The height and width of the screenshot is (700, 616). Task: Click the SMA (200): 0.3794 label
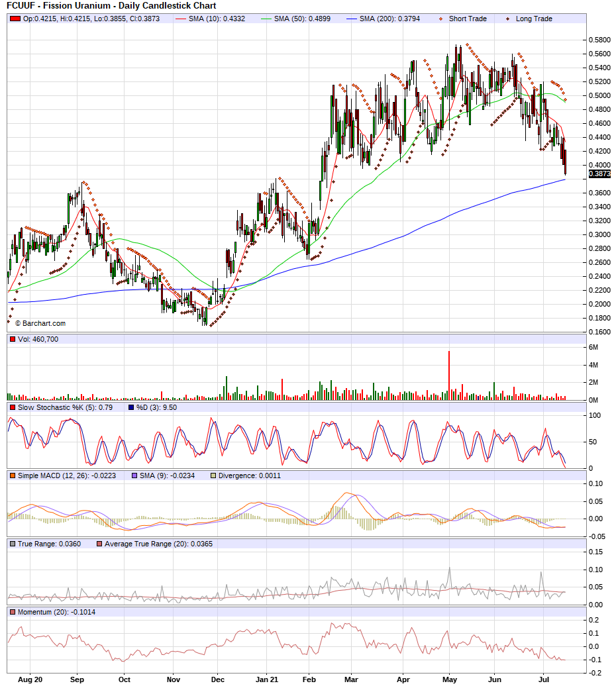389,19
